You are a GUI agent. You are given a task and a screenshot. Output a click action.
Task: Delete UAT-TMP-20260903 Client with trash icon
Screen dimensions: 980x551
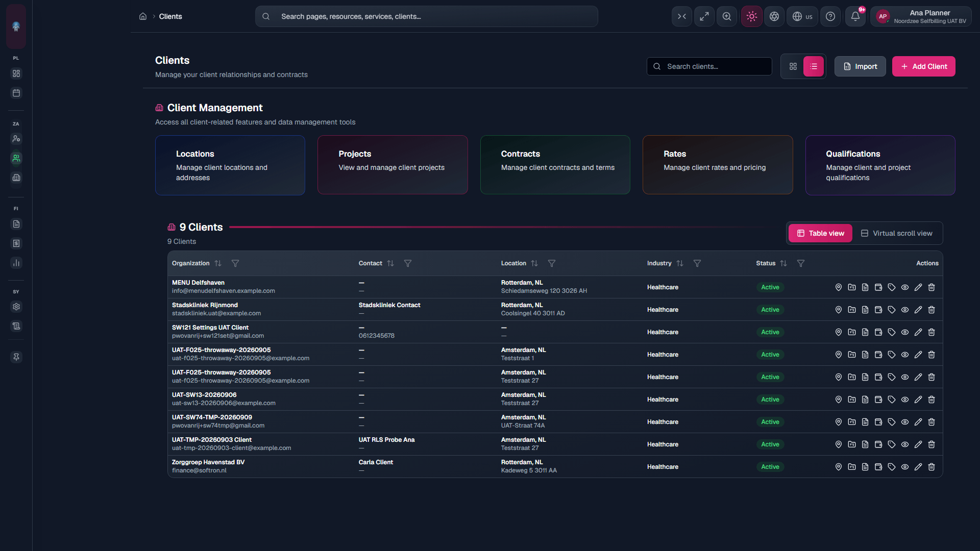[931, 444]
